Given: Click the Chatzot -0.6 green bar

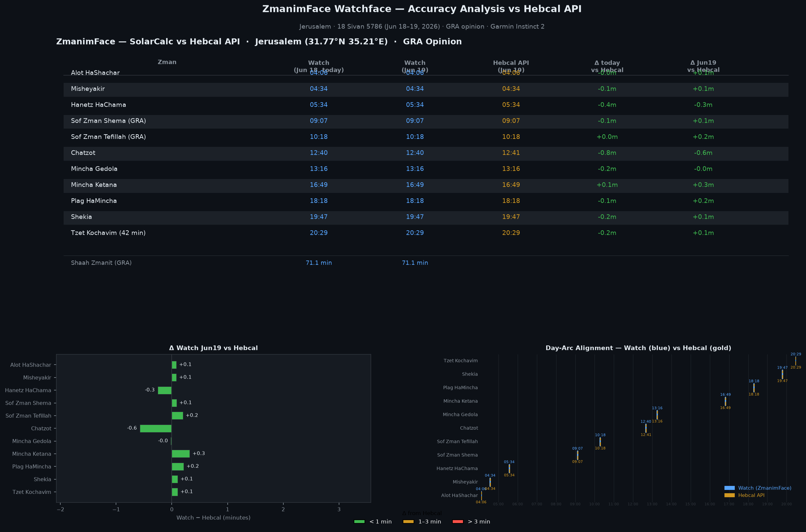Looking at the screenshot, I should coord(156,429).
